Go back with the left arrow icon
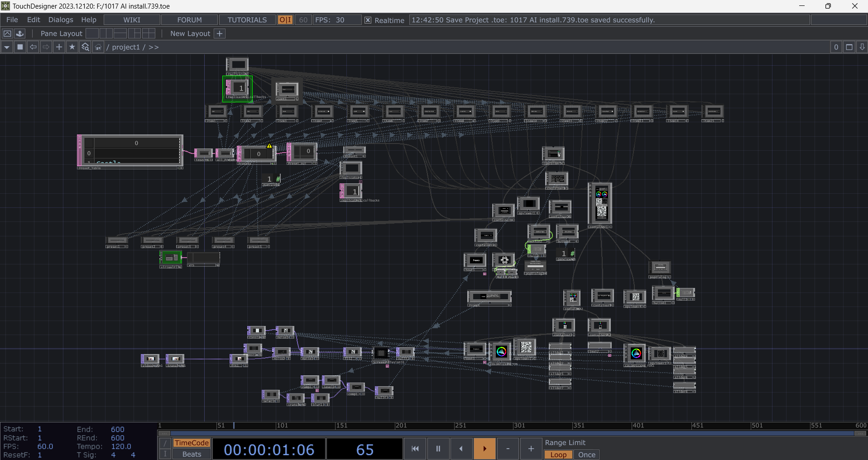 pyautogui.click(x=33, y=47)
